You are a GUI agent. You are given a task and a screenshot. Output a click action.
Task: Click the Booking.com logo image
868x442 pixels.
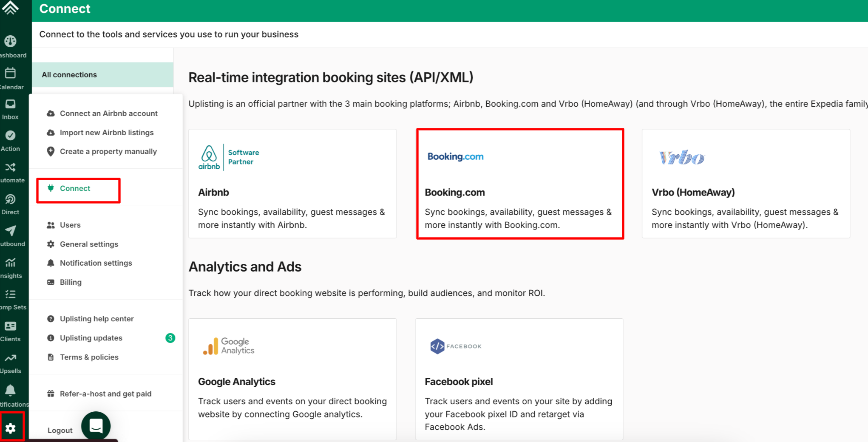tap(455, 156)
